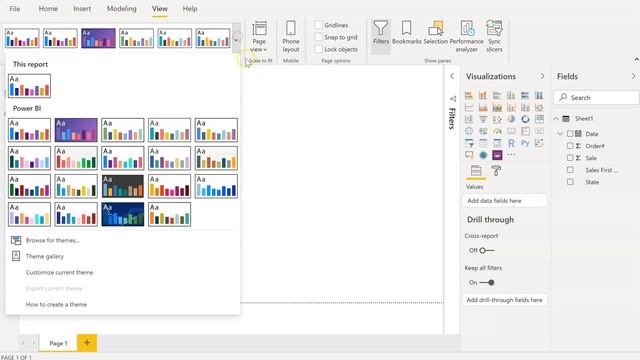Apply the purple-background theme under Power BI
Image resolution: width=640 pixels, height=360 pixels.
(76, 130)
